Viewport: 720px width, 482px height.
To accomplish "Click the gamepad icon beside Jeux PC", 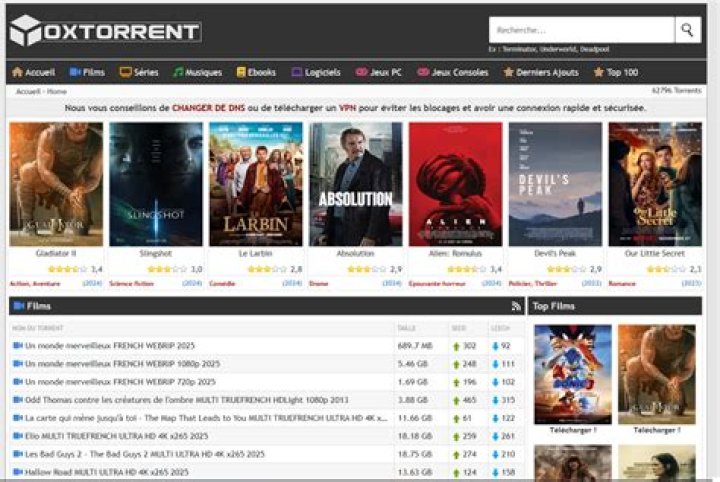I will pyautogui.click(x=362, y=72).
